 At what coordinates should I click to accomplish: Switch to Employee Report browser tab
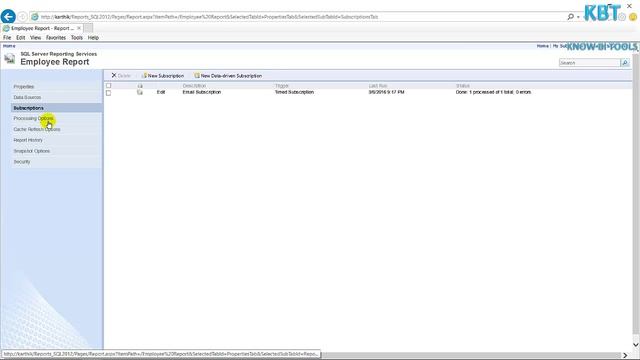42,28
